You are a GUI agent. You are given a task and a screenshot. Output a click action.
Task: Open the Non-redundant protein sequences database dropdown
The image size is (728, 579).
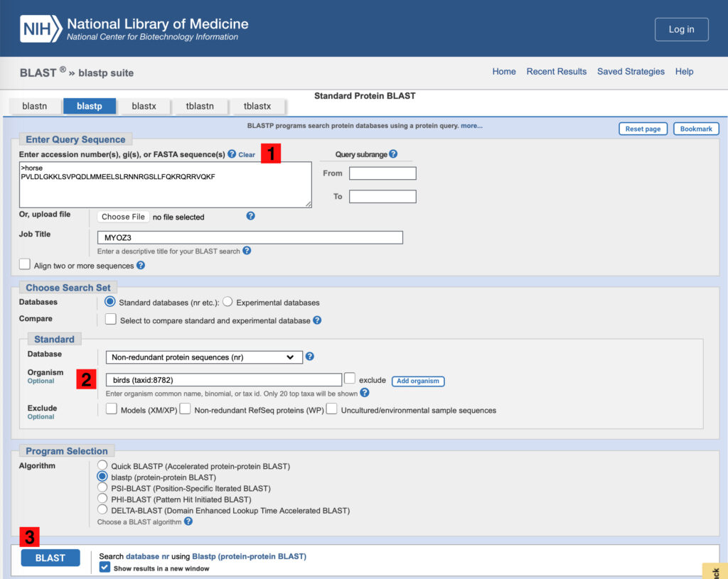pos(204,357)
